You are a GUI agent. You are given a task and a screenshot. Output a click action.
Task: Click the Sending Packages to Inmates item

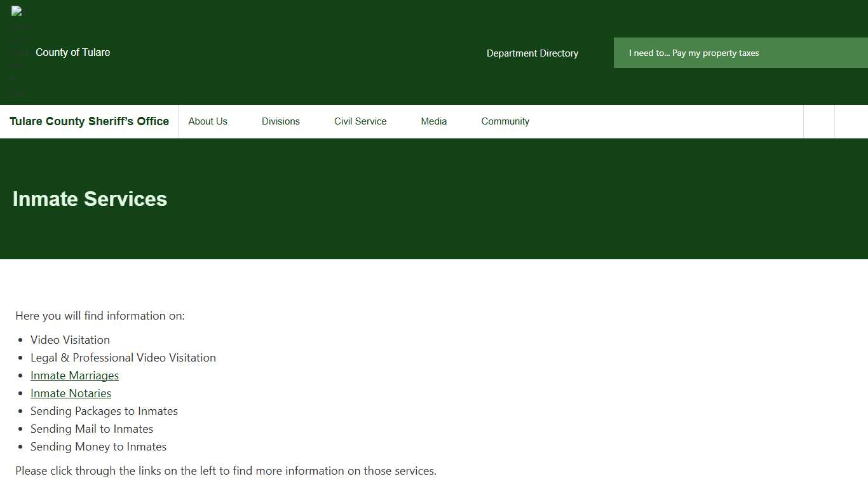coord(104,411)
